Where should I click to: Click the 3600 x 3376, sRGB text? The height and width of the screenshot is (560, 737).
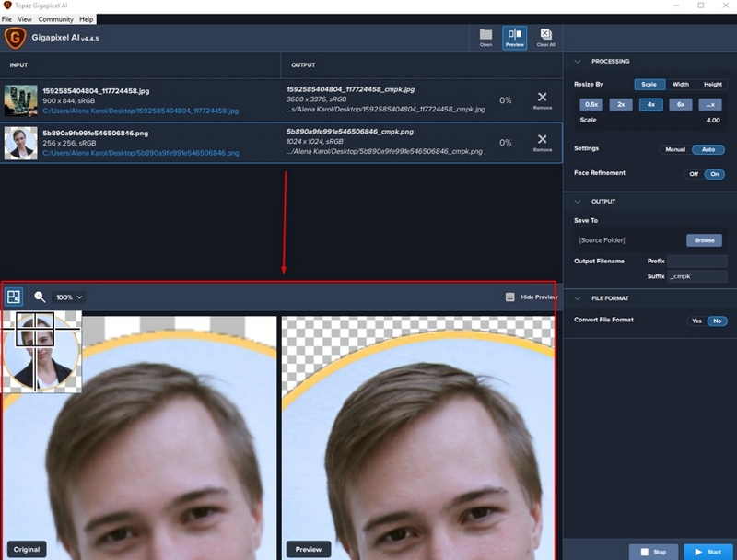coord(316,99)
